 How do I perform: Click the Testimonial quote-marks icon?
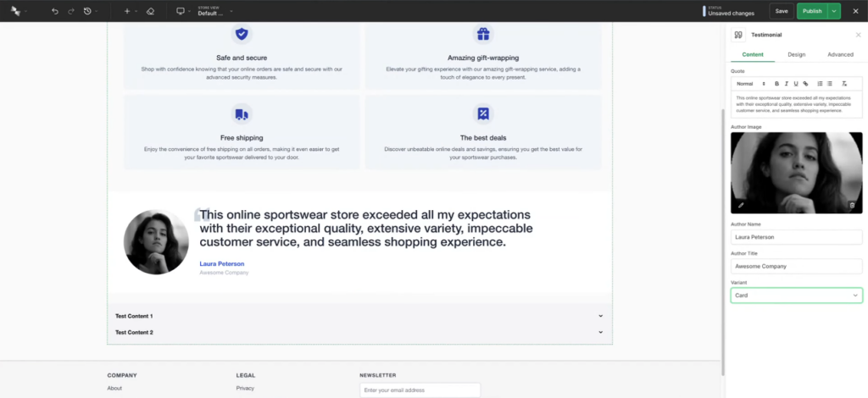pos(738,35)
